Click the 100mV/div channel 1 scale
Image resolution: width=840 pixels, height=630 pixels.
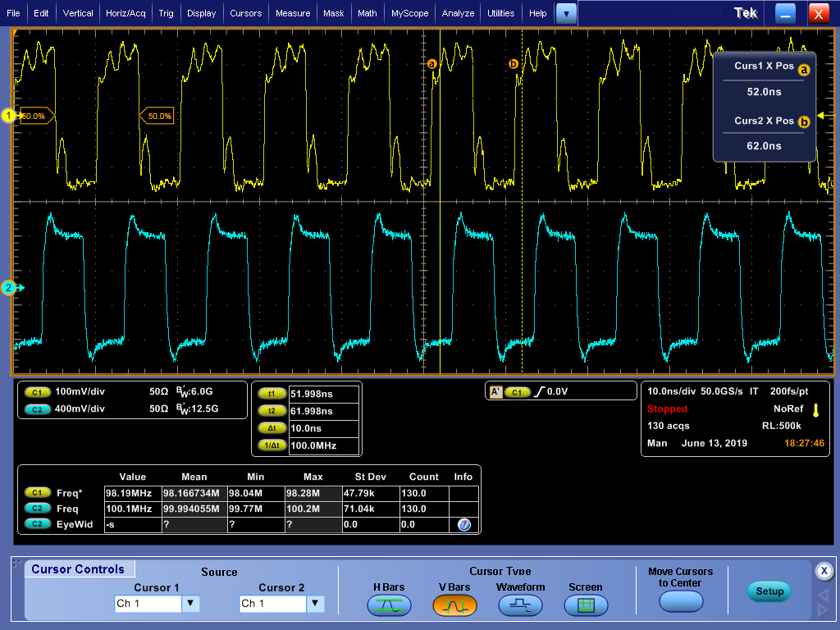tap(80, 391)
